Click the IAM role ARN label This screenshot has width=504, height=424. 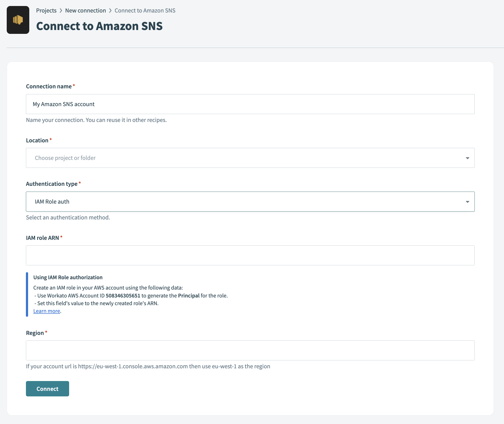42,238
